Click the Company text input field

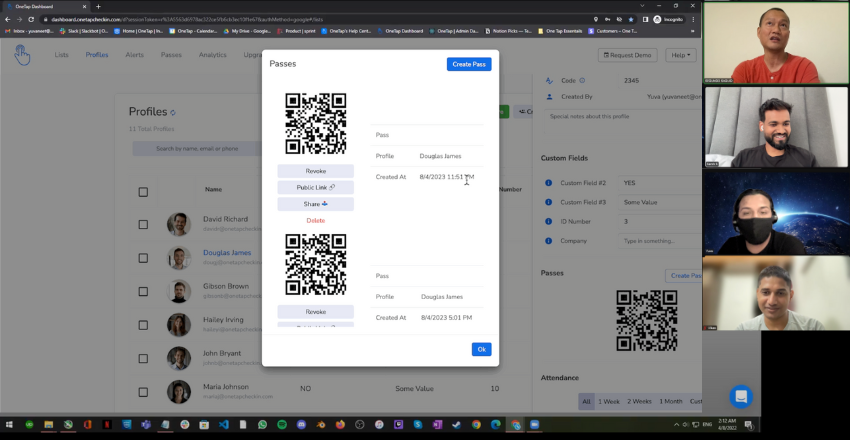660,240
